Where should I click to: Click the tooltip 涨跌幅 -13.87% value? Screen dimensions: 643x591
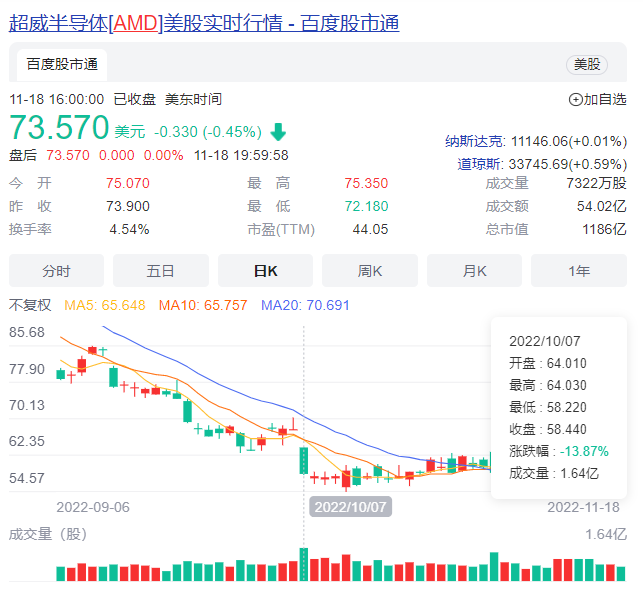pyautogui.click(x=584, y=451)
